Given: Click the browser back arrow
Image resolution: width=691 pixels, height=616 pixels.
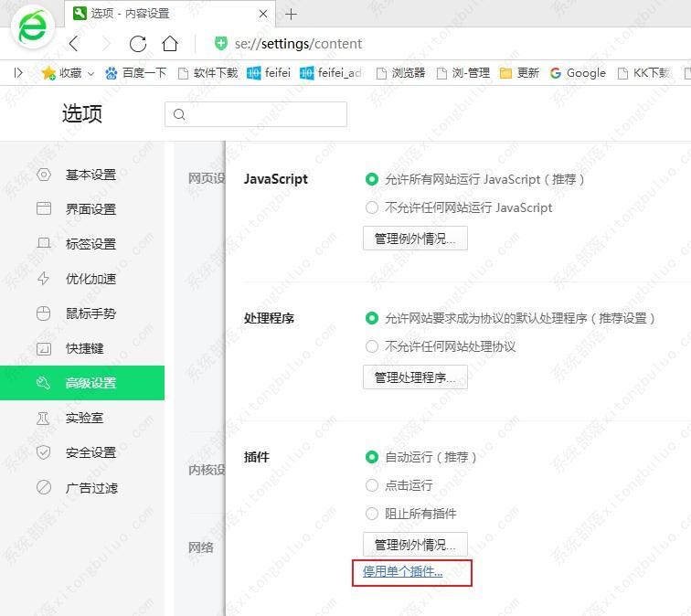Looking at the screenshot, I should [74, 44].
